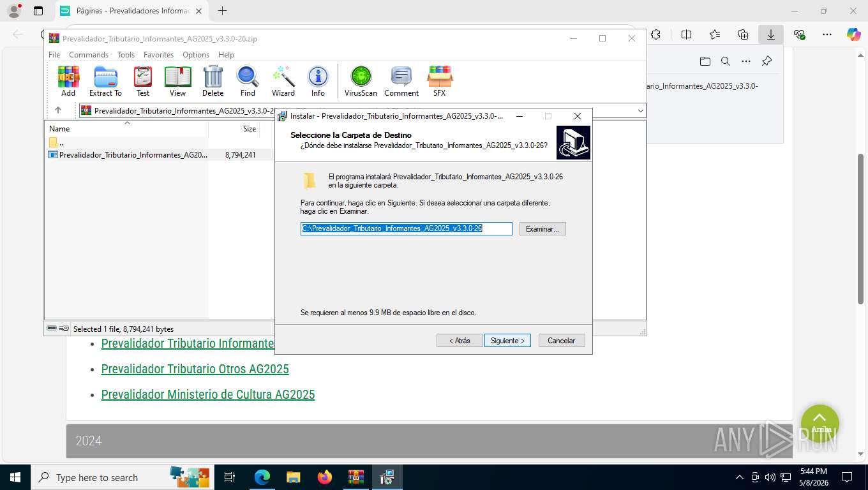Open Prevalidador Tributario Informantes link on page
The height and width of the screenshot is (490, 868).
click(x=188, y=343)
